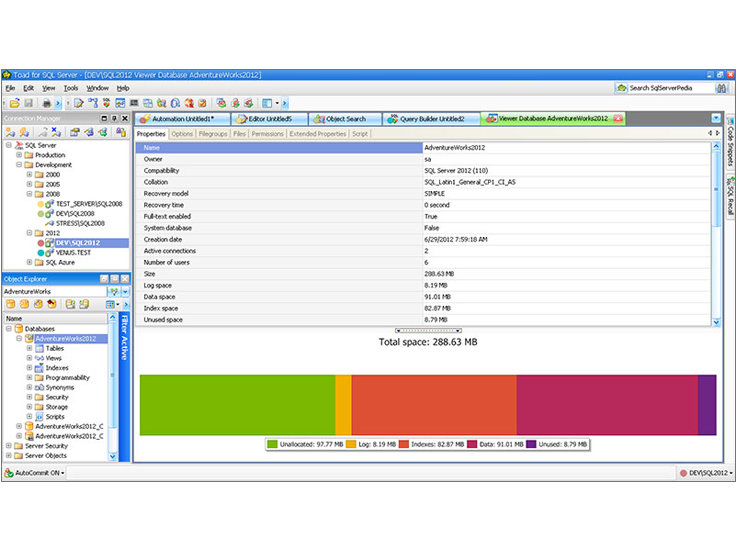Expand the Server Security node
Image resolution: width=736 pixels, height=550 pixels.
(x=8, y=446)
